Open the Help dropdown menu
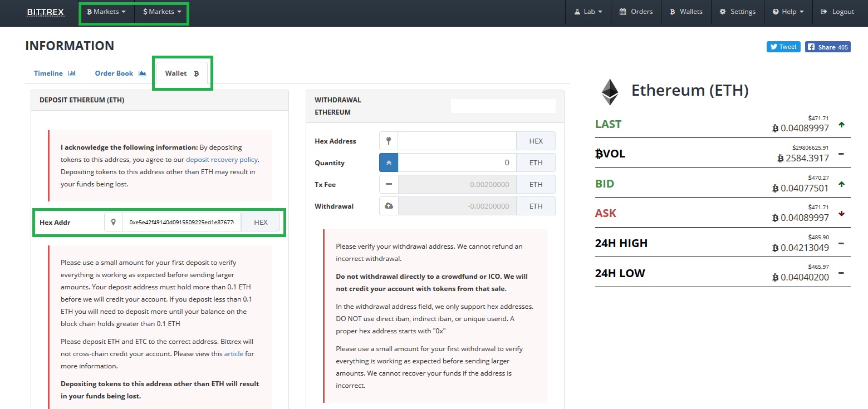Screen dimensions: 868x409 (788, 12)
